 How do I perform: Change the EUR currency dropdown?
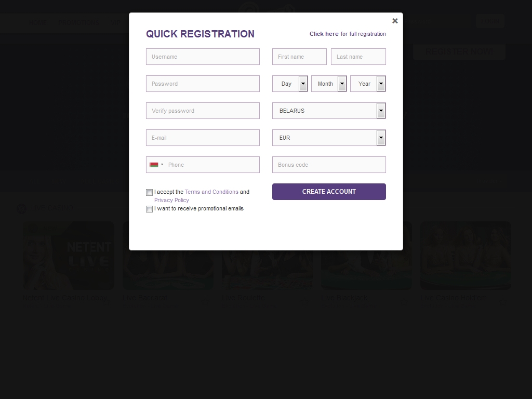click(329, 138)
